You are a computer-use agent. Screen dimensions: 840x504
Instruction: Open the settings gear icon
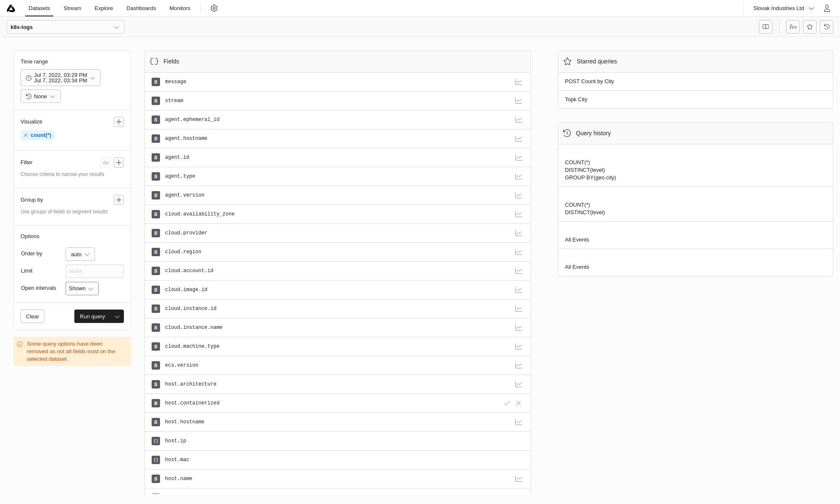[x=214, y=8]
